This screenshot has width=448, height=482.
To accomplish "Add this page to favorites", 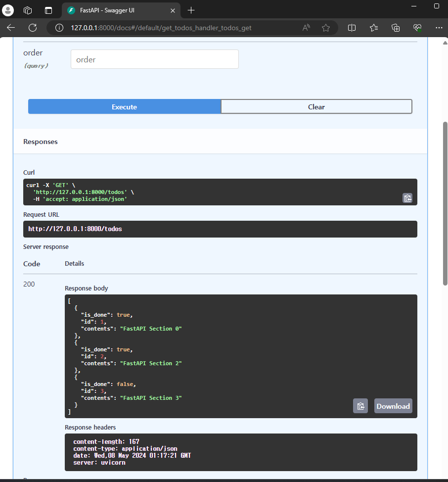I will [326, 28].
